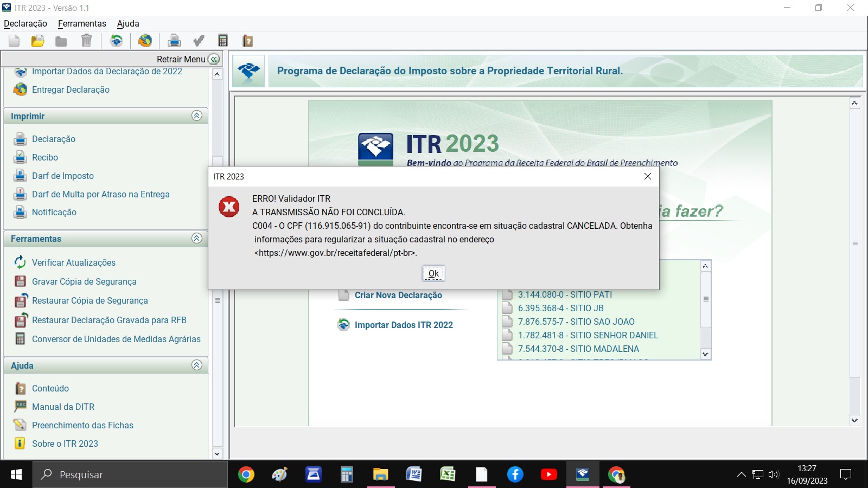Click Restaurar Declaração Gravada para RFB
Image resolution: width=868 pixels, height=488 pixels.
(109, 320)
